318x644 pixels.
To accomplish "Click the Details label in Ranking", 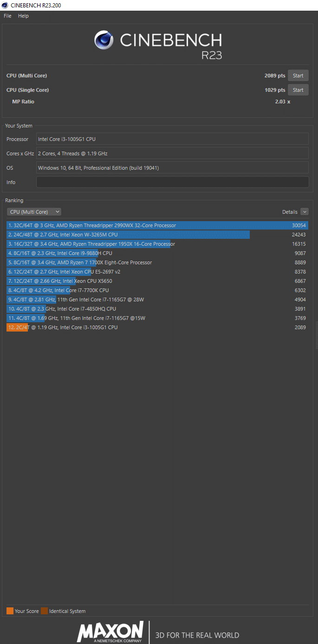I will pyautogui.click(x=290, y=212).
